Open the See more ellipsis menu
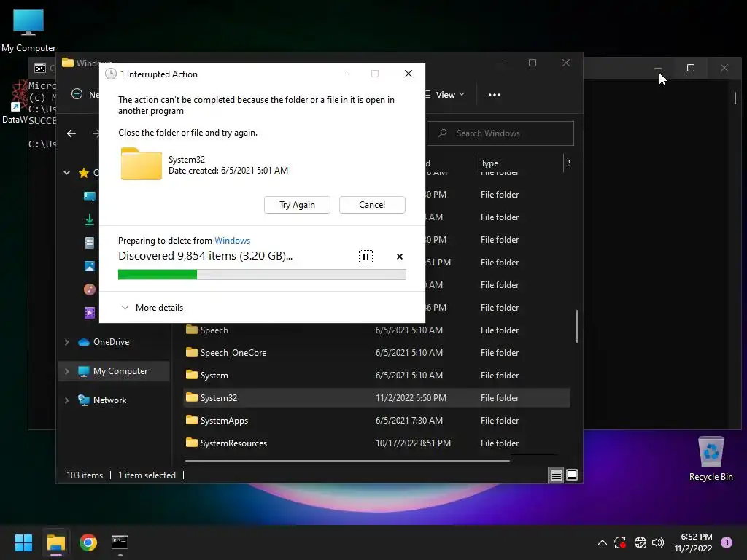747x560 pixels. coord(495,95)
